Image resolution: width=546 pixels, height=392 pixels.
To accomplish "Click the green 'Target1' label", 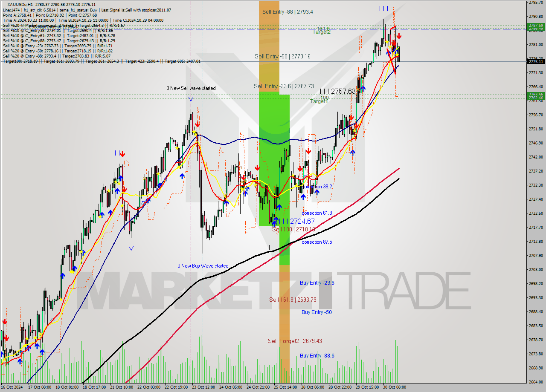I will tap(319, 101).
